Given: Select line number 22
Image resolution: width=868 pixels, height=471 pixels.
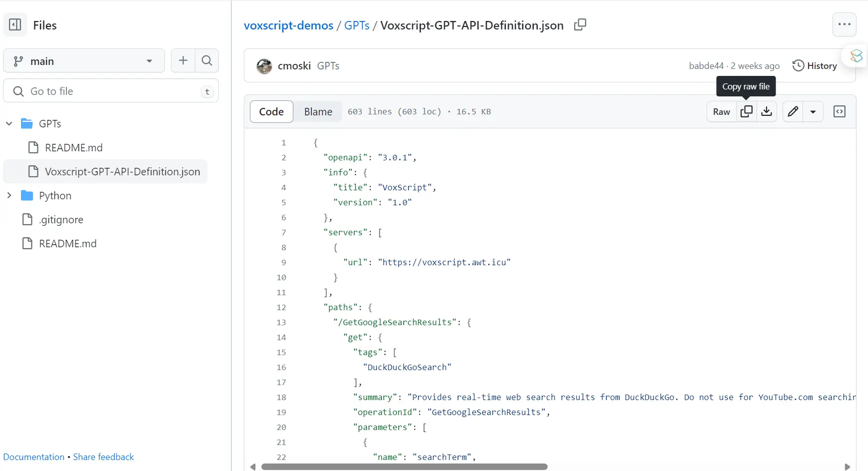Looking at the screenshot, I should (x=281, y=457).
